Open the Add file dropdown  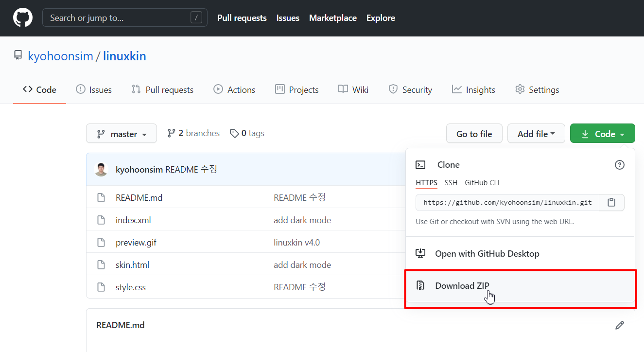tap(536, 133)
